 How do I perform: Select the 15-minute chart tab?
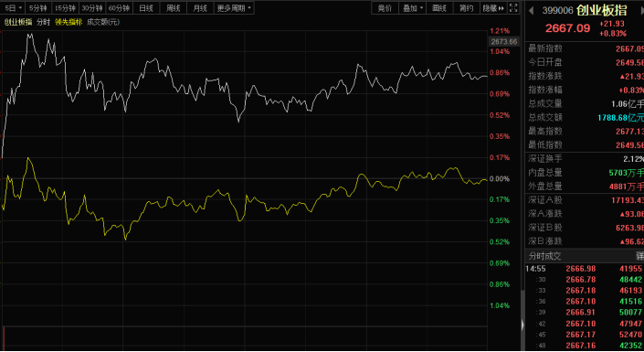[65, 8]
